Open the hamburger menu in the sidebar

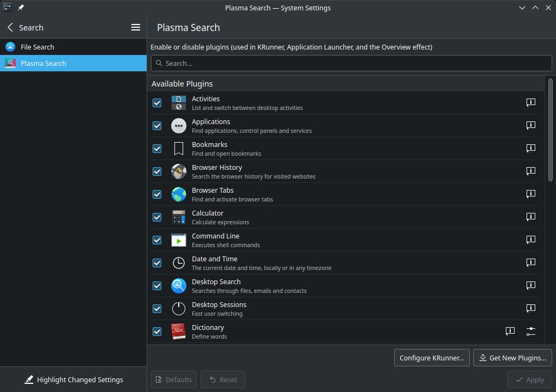(x=135, y=27)
